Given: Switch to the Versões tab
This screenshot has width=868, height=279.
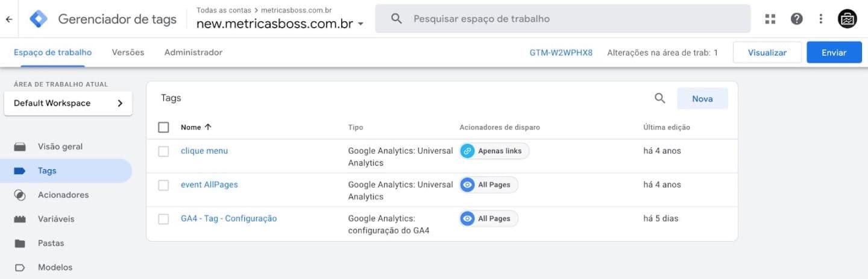Looking at the screenshot, I should point(128,52).
